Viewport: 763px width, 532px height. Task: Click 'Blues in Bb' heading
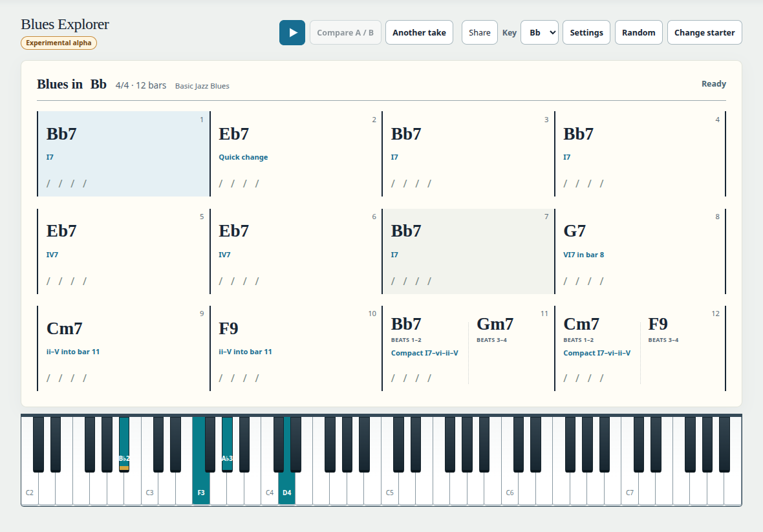(x=72, y=84)
